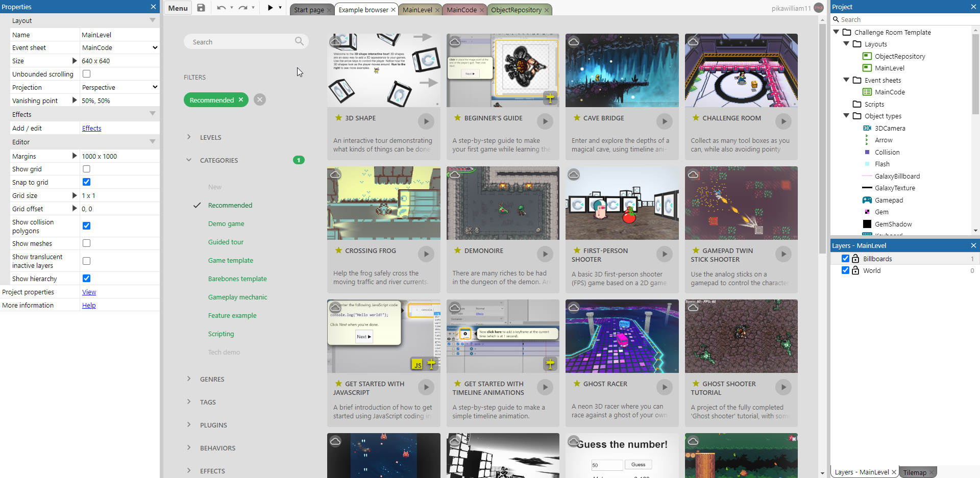This screenshot has width=980, height=478.
Task: Toggle lock icon on Billboards layer
Action: [855, 259]
